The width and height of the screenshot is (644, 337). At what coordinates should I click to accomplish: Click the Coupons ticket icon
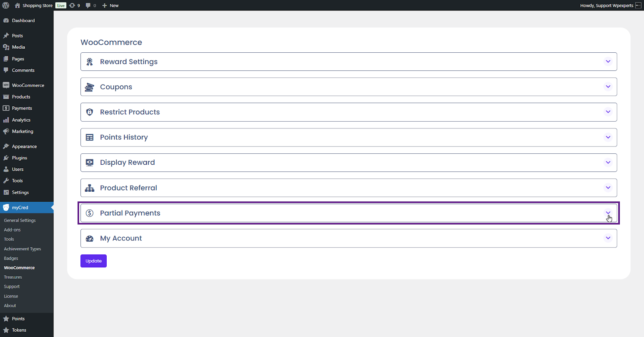90,87
